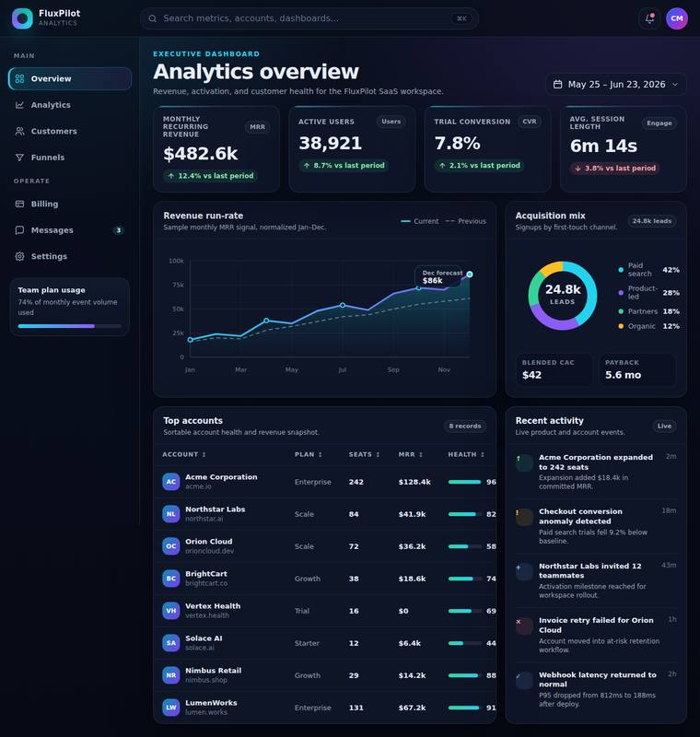
Task: Click the Dec forecast point on chart
Action: pos(470,274)
